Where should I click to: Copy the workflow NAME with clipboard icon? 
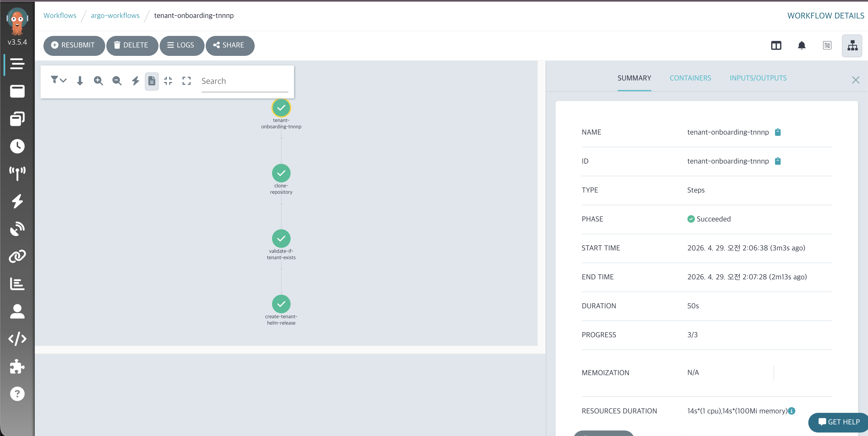(778, 132)
